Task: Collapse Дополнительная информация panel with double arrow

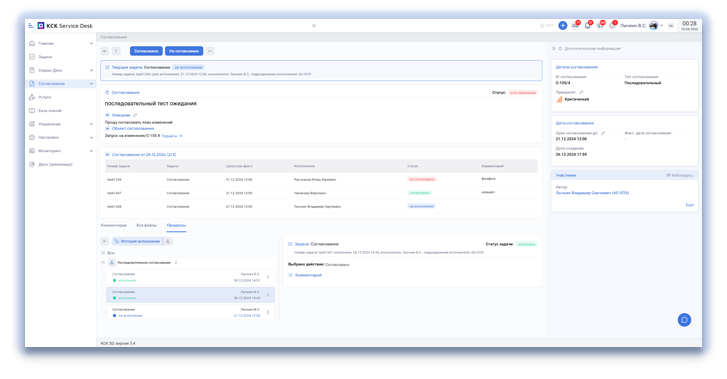Action: click(554, 48)
